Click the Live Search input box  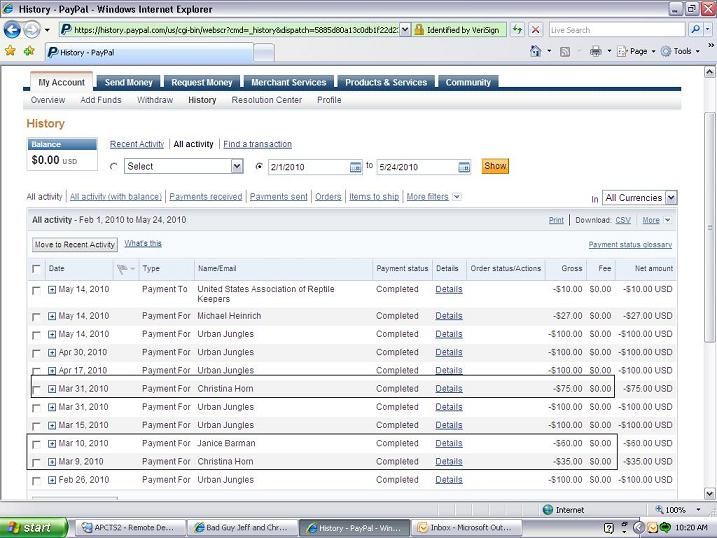tap(617, 30)
